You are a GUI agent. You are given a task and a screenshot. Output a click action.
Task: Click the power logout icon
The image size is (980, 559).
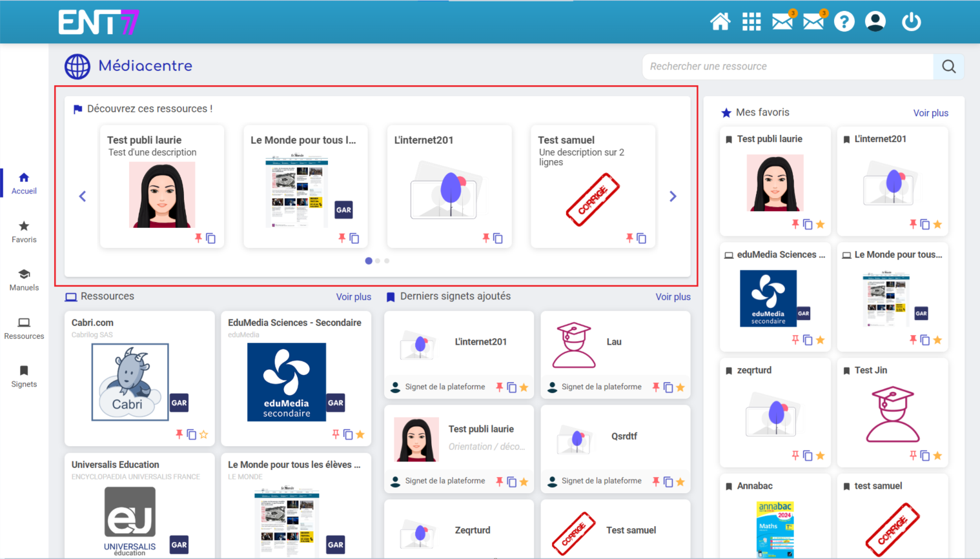pyautogui.click(x=911, y=22)
